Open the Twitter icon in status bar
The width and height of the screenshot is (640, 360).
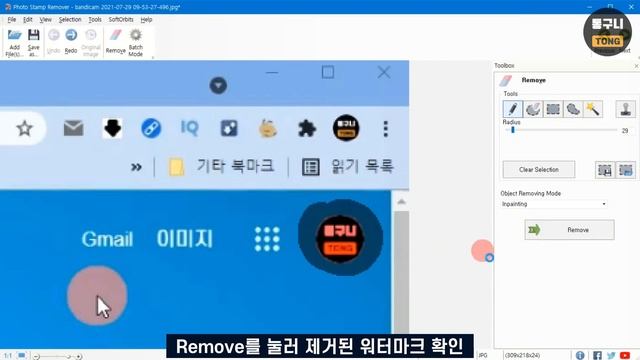coord(611,355)
